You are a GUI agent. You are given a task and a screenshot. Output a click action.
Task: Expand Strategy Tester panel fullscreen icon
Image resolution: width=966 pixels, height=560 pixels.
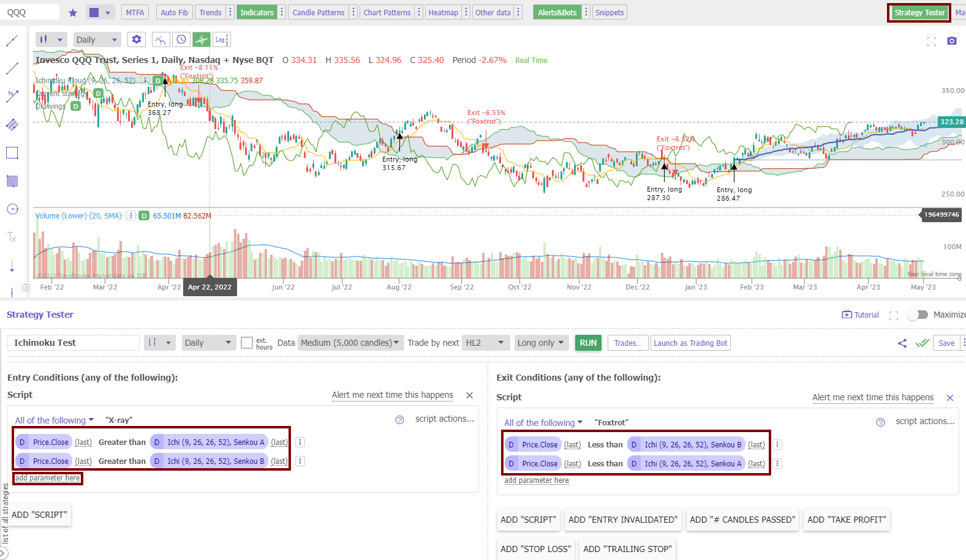(x=894, y=315)
